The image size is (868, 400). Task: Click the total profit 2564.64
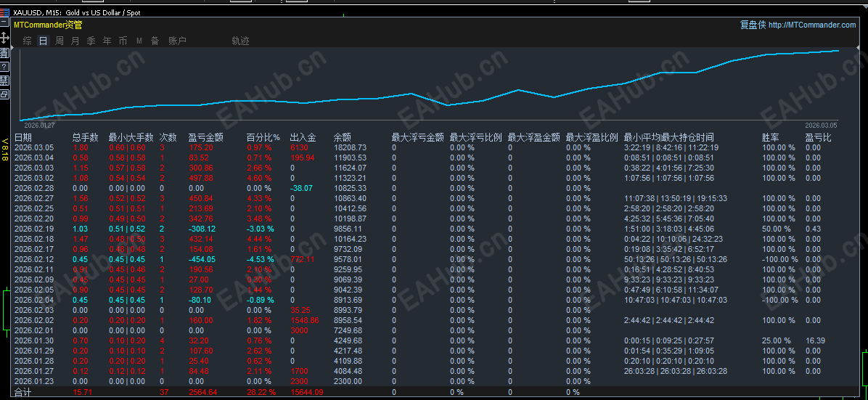pos(202,392)
